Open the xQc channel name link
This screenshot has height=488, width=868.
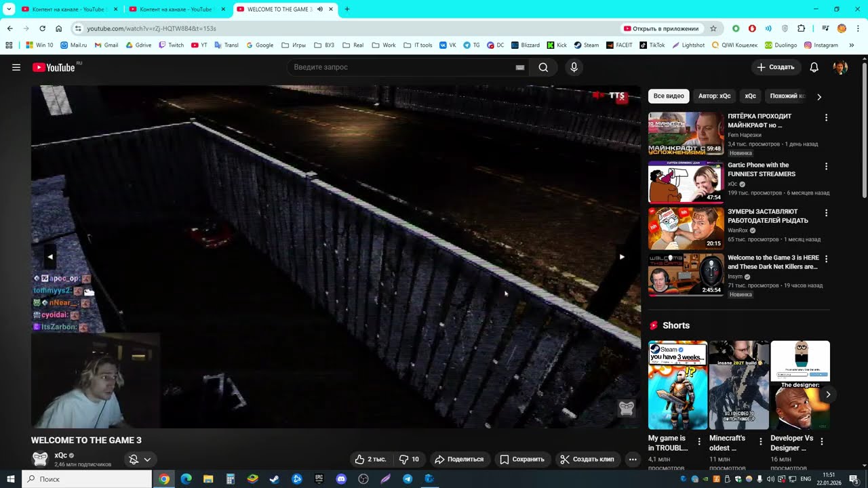click(60, 455)
